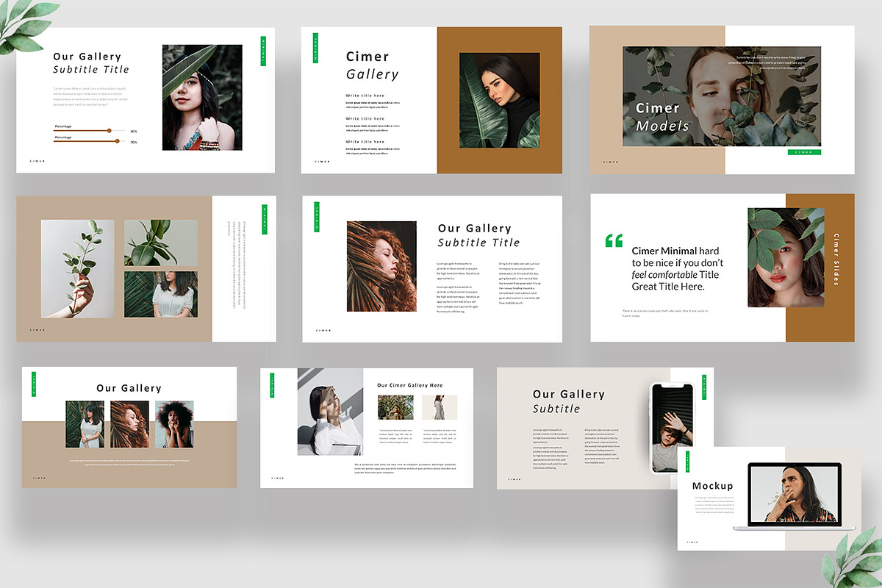Screen dimensions: 882x588
Task: Click the green tag on the Mockup slide
Action: pos(688,462)
